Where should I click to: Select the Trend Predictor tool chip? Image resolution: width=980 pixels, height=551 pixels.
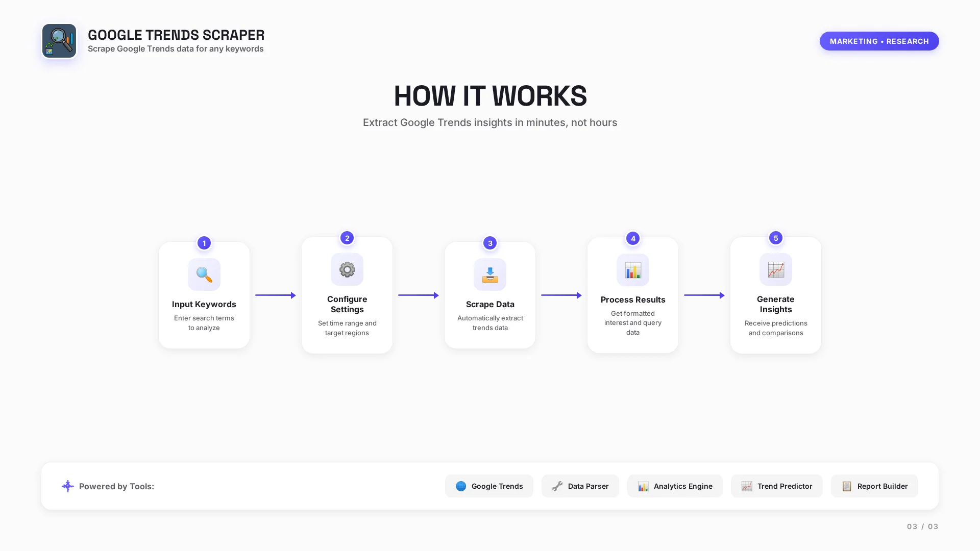coord(776,486)
